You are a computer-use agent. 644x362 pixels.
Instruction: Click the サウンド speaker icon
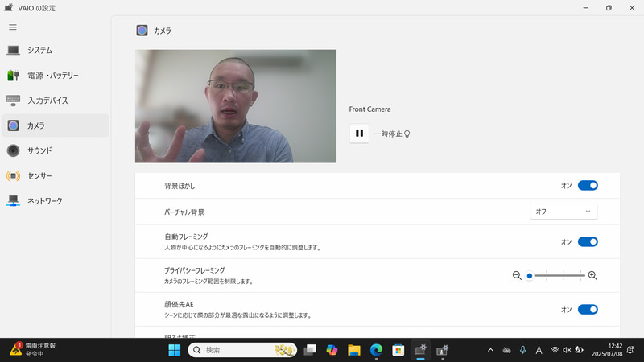coord(13,150)
